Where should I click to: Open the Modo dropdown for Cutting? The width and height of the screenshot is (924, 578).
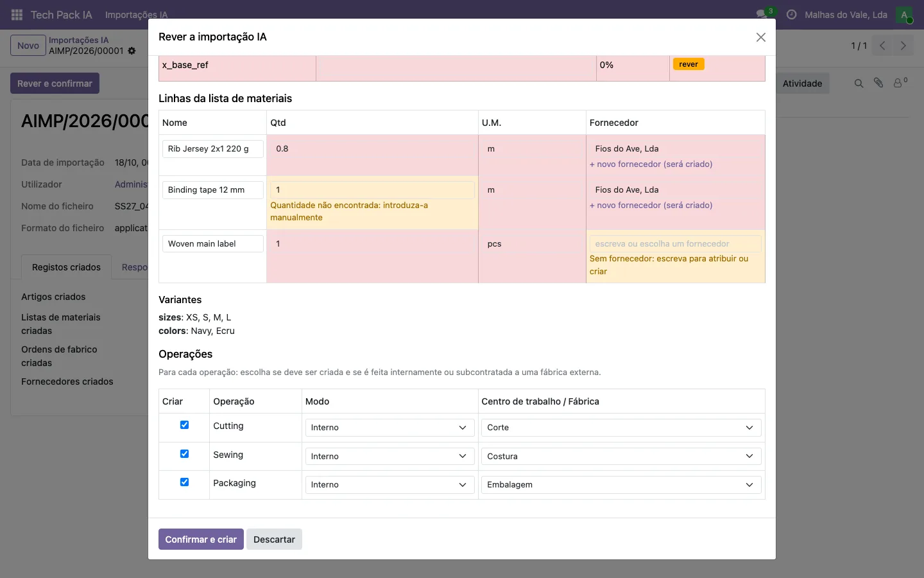point(389,428)
